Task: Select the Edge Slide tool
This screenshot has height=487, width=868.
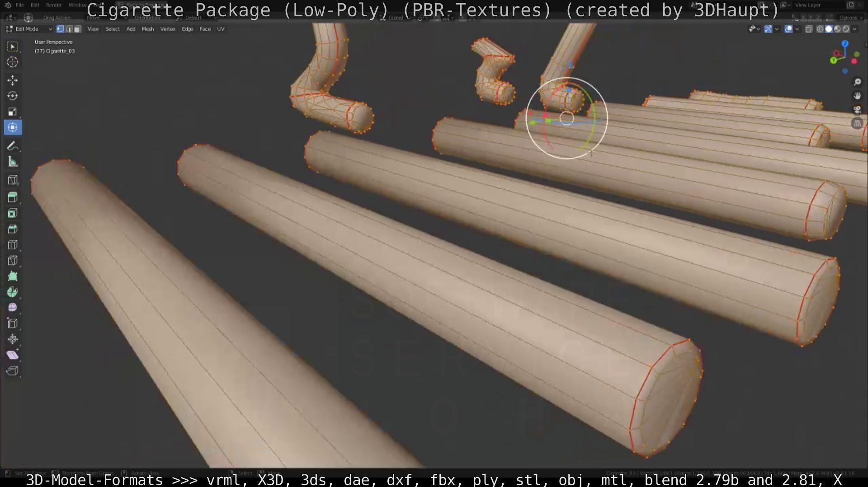Action: pyautogui.click(x=13, y=323)
